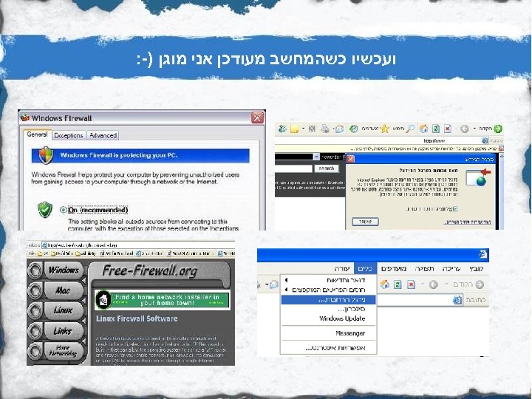Click the Free-Firewall.org address bar
Image resolution: width=532 pixels, height=399 pixels.
[137, 245]
